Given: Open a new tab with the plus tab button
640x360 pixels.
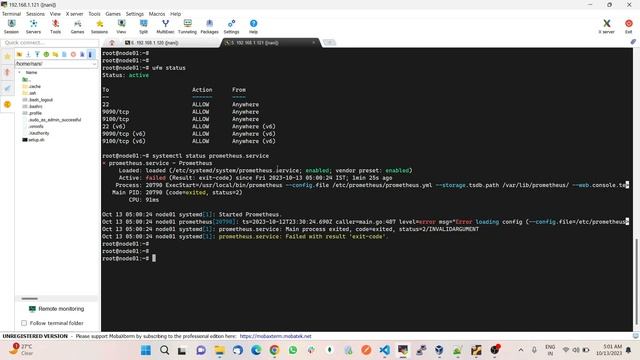Looking at the screenshot, I should 329,42.
